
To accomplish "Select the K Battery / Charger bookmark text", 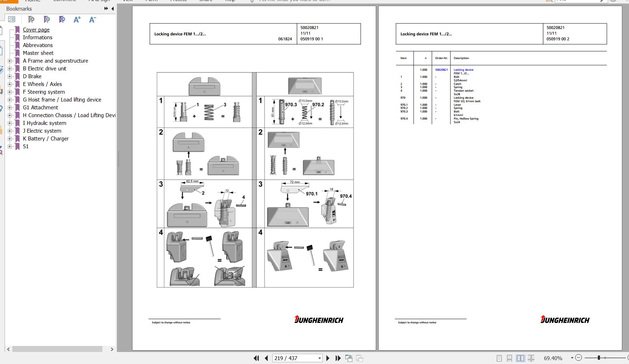I will [x=46, y=139].
